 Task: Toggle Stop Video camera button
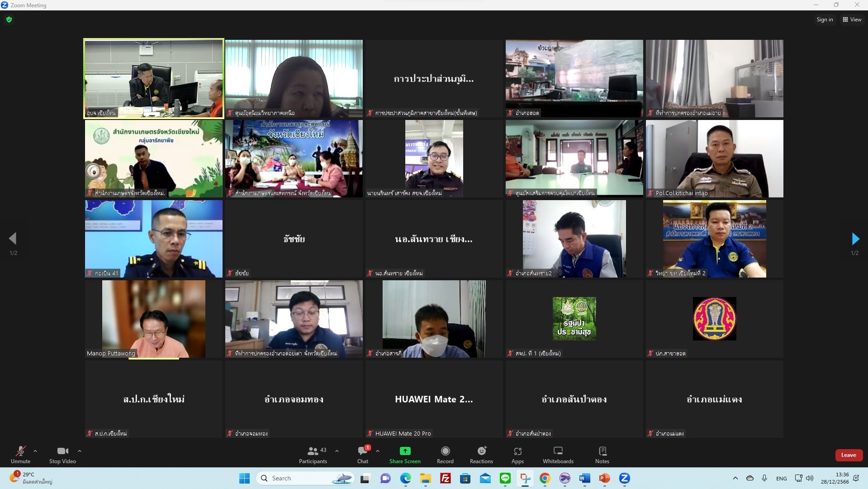(x=62, y=455)
